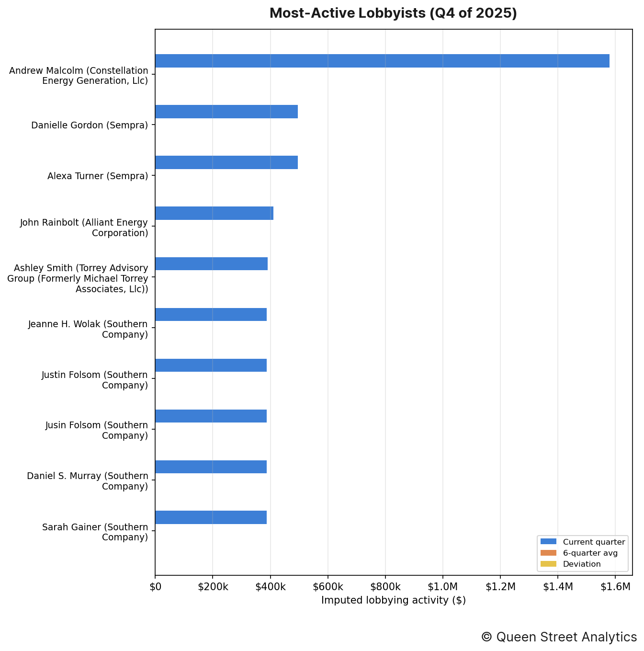Image resolution: width=644 pixels, height=651 pixels.
Task: Click the '$600k' x-axis tick label
Action: pos(328,586)
